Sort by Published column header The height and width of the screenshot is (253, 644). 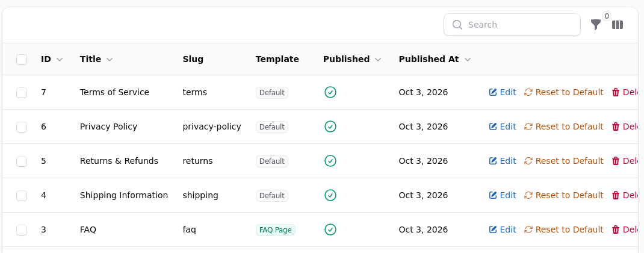pyautogui.click(x=352, y=59)
